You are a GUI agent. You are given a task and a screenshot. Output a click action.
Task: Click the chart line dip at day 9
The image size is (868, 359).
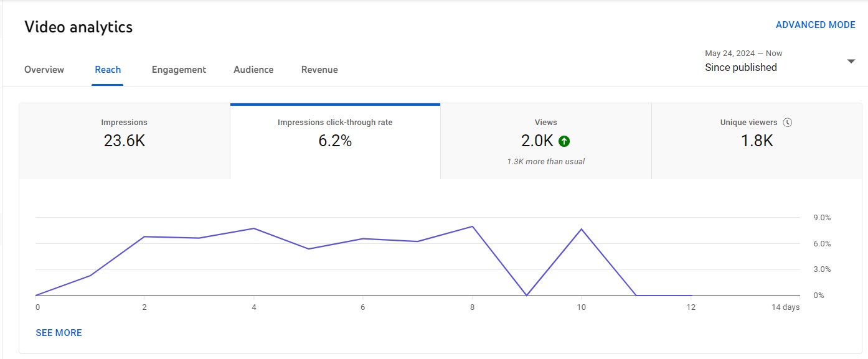click(527, 295)
